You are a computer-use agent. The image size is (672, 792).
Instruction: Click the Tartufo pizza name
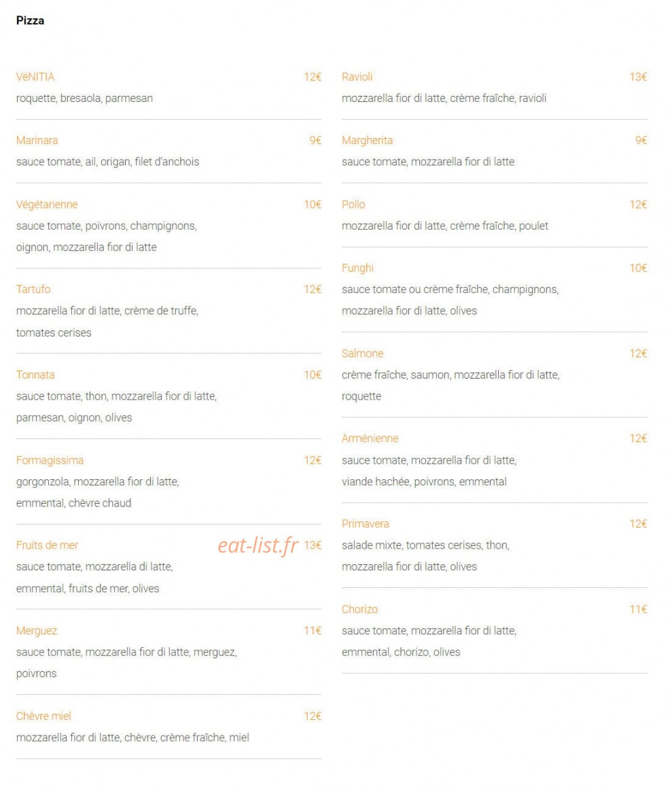33,290
